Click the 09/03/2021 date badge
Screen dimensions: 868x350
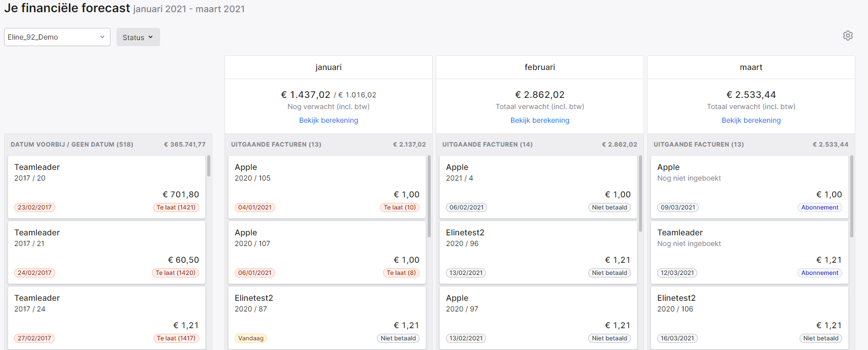point(678,207)
